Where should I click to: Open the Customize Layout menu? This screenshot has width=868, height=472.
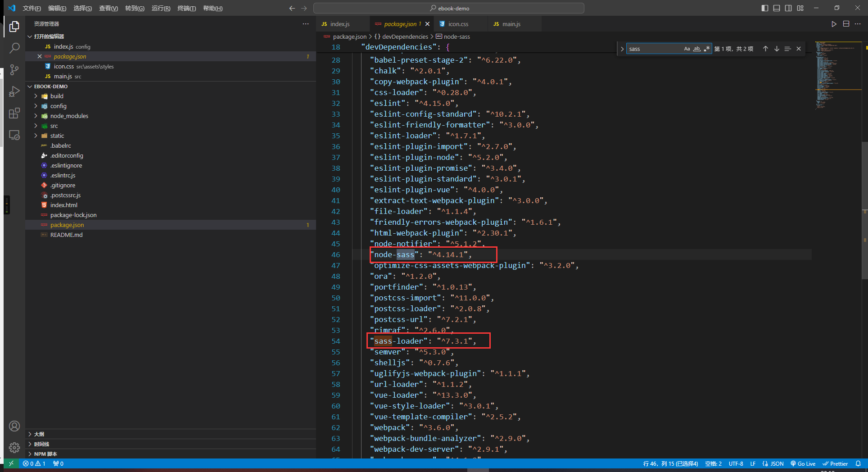[800, 8]
